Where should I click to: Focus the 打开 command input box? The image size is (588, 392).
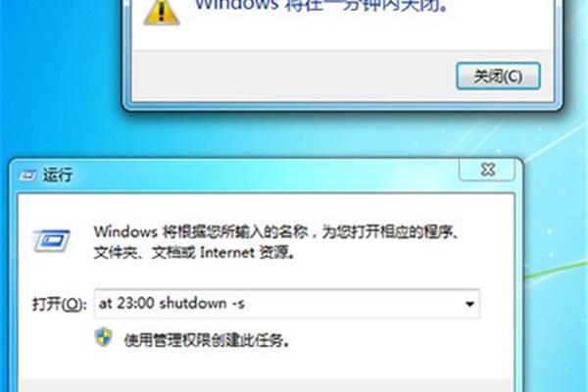pyautogui.click(x=287, y=304)
